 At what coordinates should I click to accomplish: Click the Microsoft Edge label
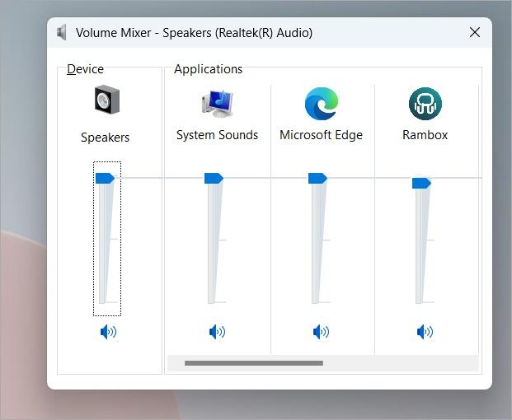pyautogui.click(x=322, y=135)
